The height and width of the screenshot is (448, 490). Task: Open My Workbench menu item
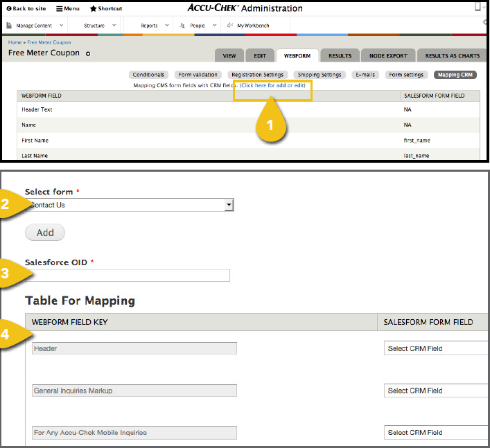click(x=253, y=26)
